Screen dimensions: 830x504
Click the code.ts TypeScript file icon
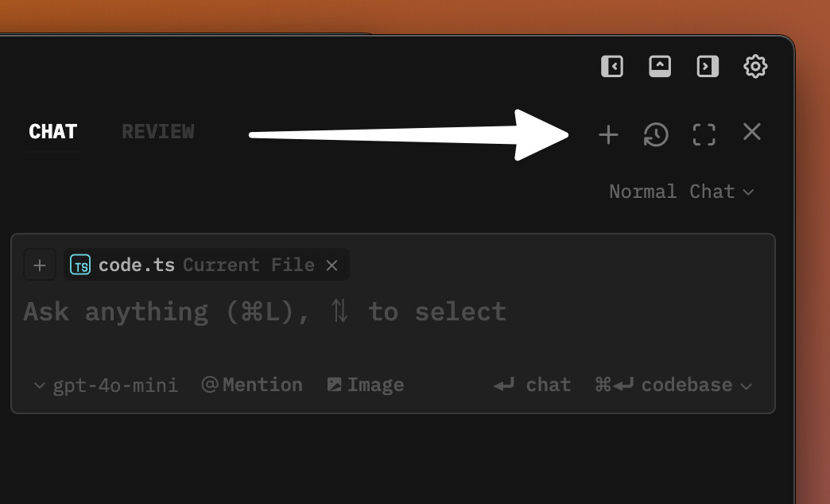(x=80, y=265)
